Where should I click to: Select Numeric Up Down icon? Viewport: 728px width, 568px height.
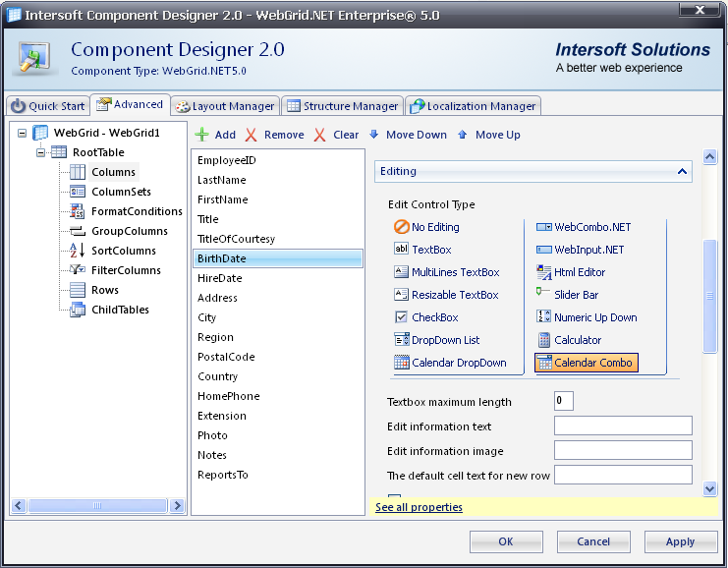[543, 316]
